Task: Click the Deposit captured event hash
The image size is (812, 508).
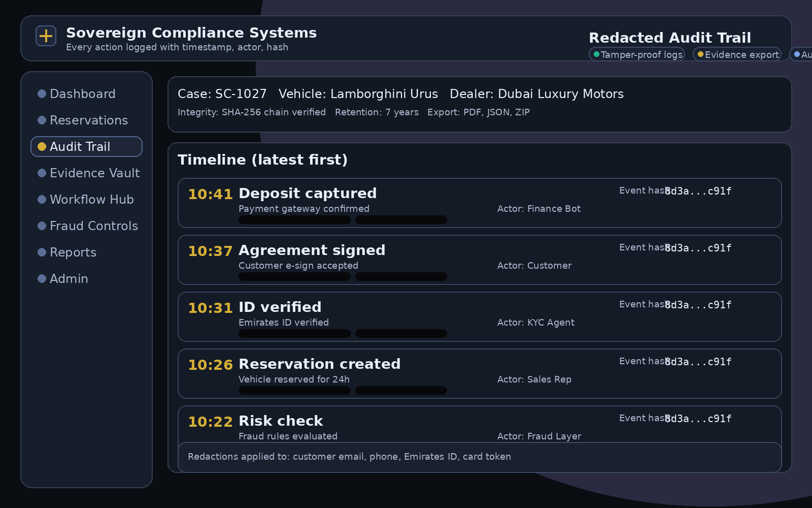Action: 698,191
